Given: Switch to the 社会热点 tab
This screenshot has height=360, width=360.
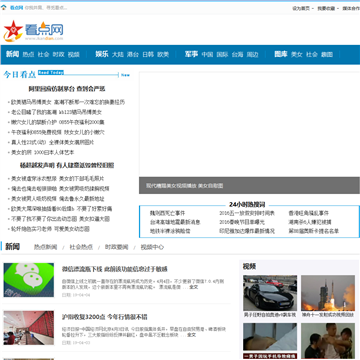Looking at the screenshot, I should pos(81,247).
